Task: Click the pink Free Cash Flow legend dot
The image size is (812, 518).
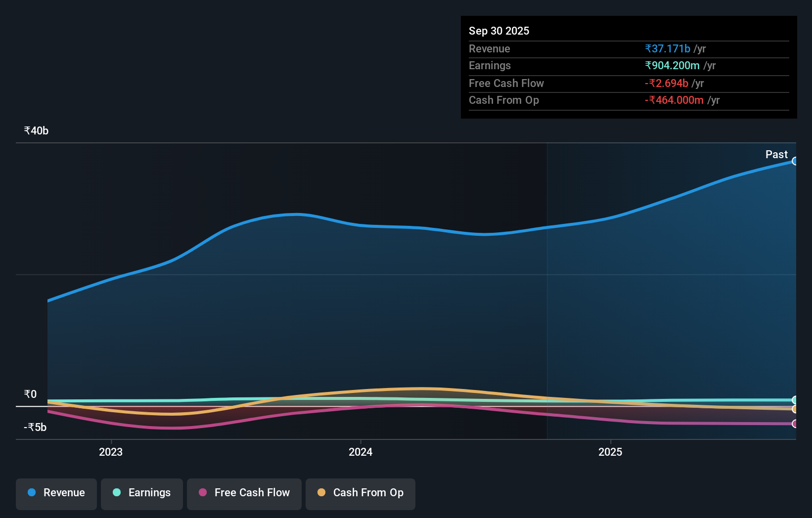Action: (203, 492)
